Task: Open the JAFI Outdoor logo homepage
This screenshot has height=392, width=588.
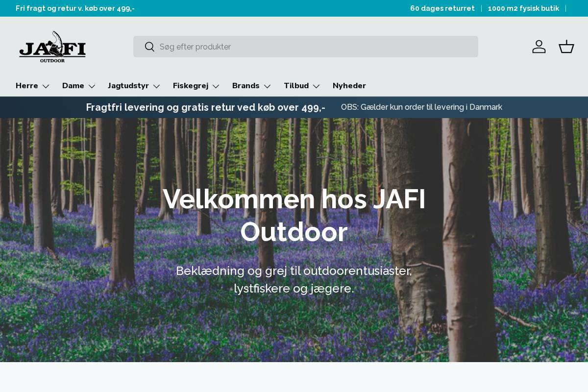Action: 52,47
